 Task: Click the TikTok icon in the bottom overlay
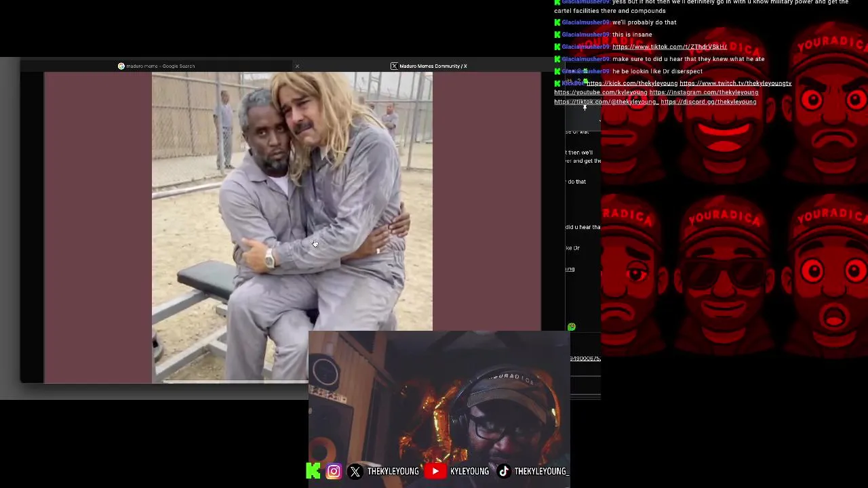503,471
